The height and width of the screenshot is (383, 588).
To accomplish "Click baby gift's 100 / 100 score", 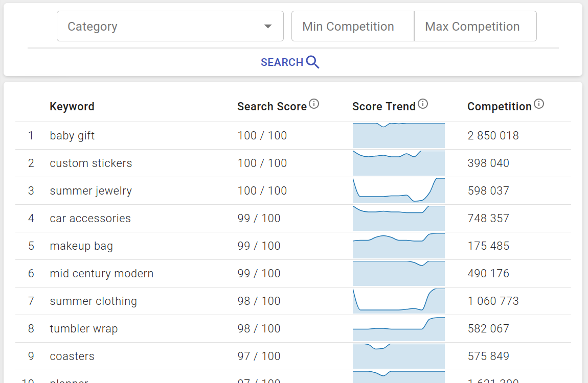I will click(x=262, y=135).
